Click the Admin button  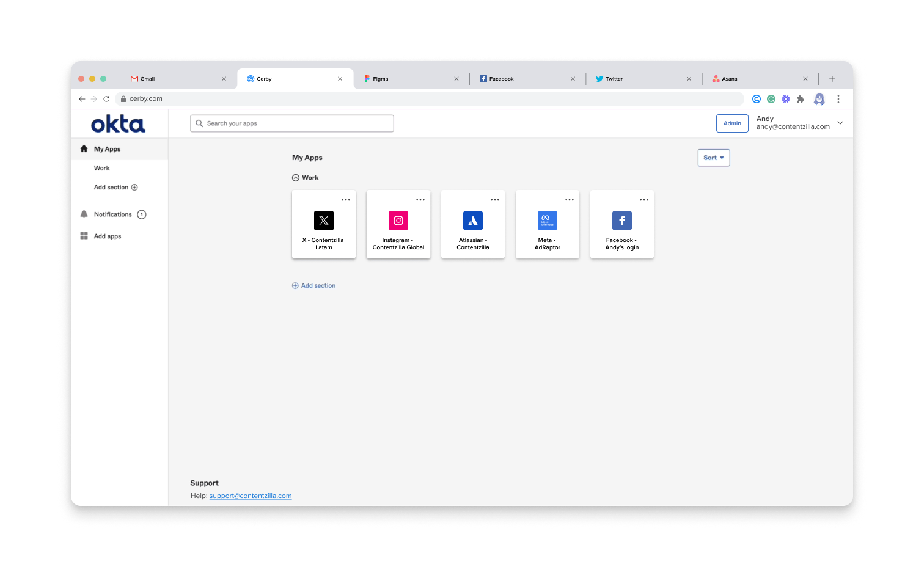(732, 123)
